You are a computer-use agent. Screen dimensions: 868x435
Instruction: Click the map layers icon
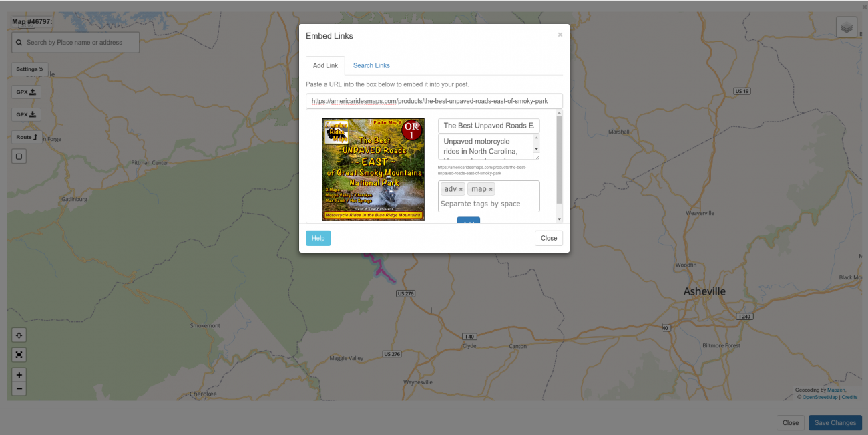coord(847,27)
